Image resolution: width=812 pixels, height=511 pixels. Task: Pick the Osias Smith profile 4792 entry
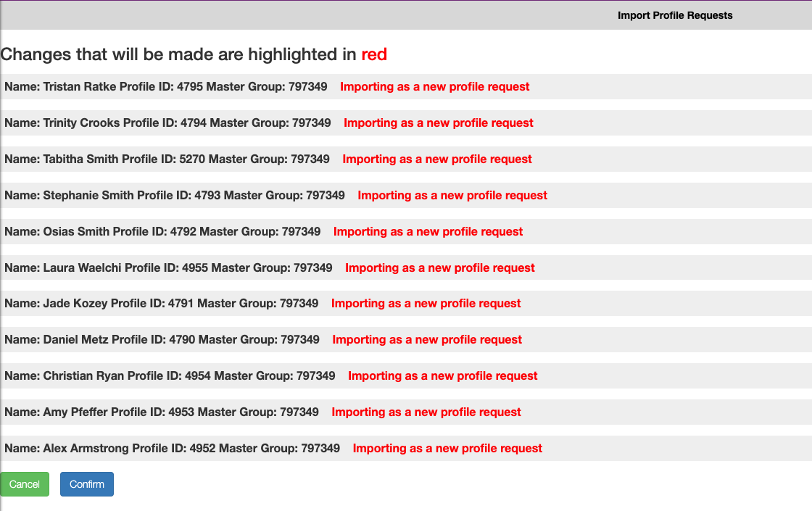(162, 232)
